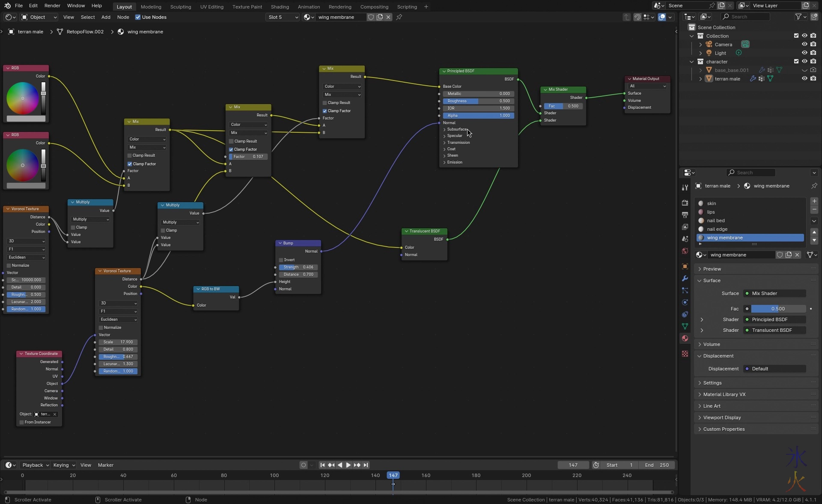
Task: Click the Roughness slider in Principled BSDF
Action: (478, 101)
